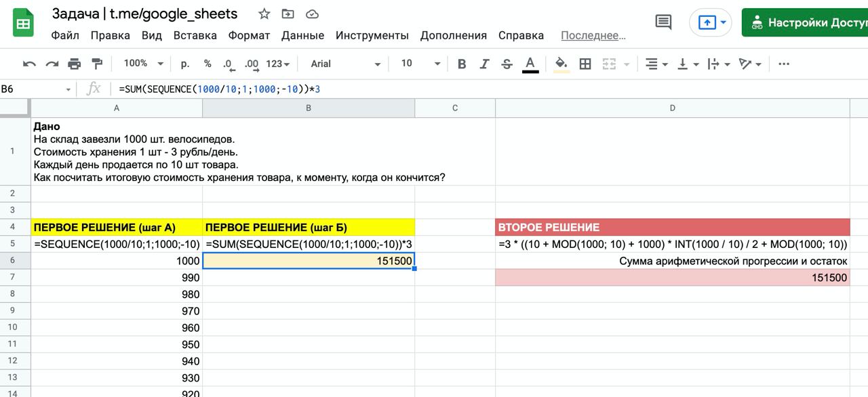Screen dimensions: 868x397
Task: Open the Последнее… edit history link
Action: point(593,36)
